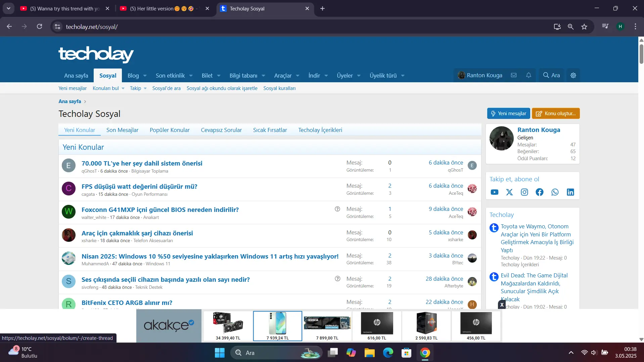The image size is (644, 362).
Task: Open Chrome three-dot menu
Action: point(635,26)
